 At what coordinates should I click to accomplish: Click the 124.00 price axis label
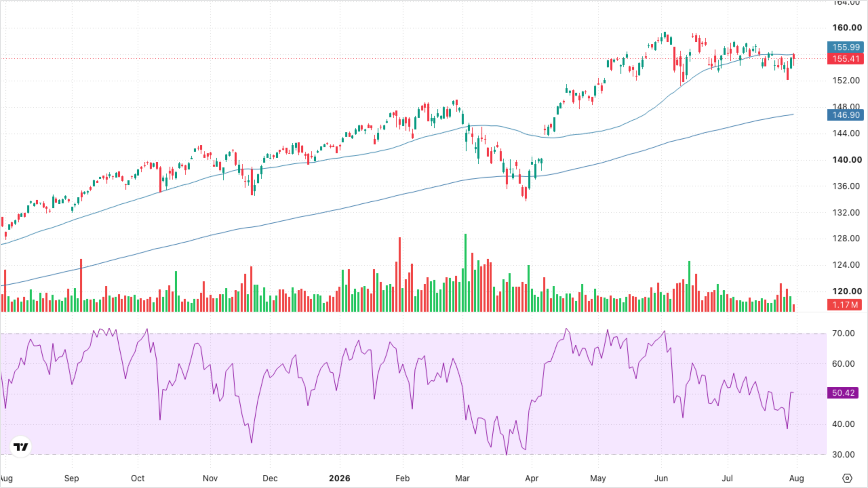coord(846,265)
